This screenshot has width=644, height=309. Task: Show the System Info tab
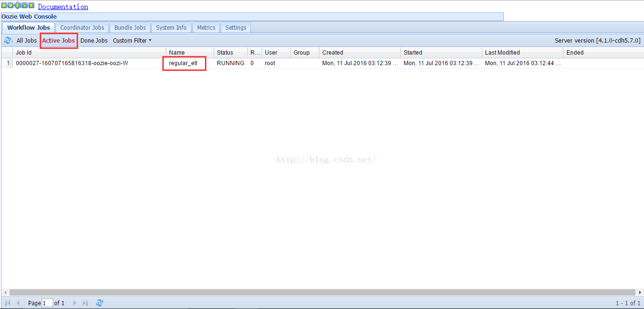pos(171,28)
